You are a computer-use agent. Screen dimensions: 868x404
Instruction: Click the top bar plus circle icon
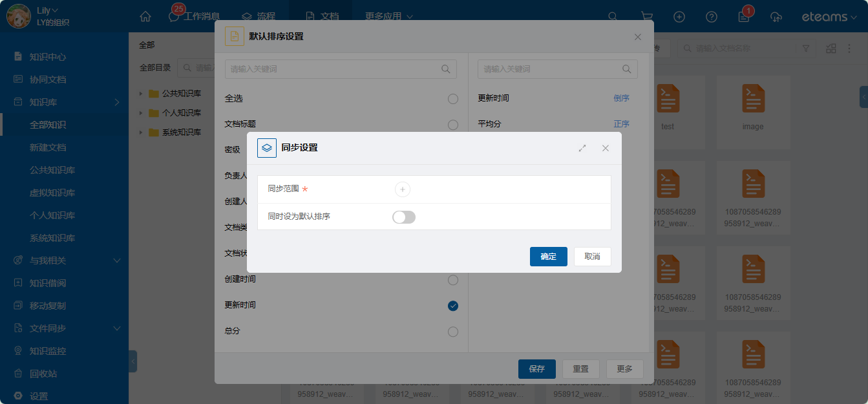tap(679, 16)
